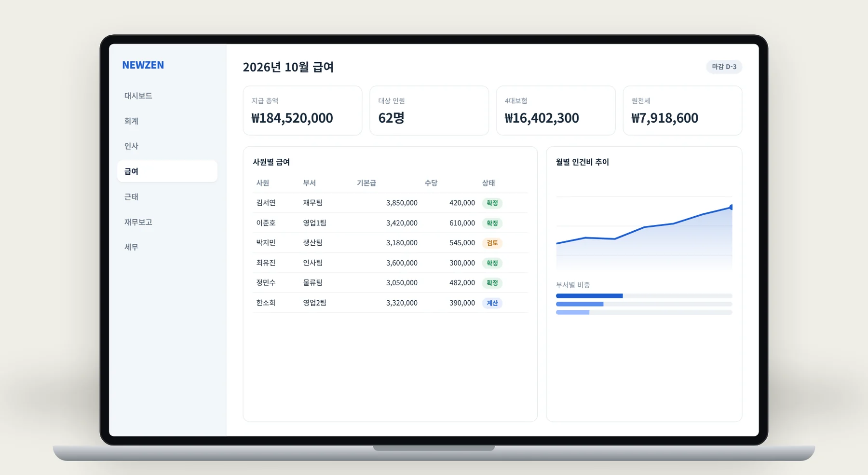Open the 지급 총액 summary card
This screenshot has width=868, height=475.
(x=302, y=111)
